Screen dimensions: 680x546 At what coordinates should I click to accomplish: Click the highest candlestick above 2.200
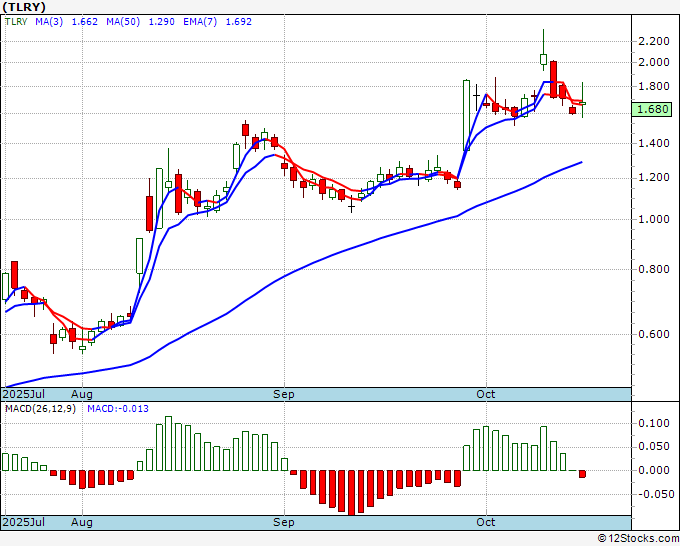543,50
